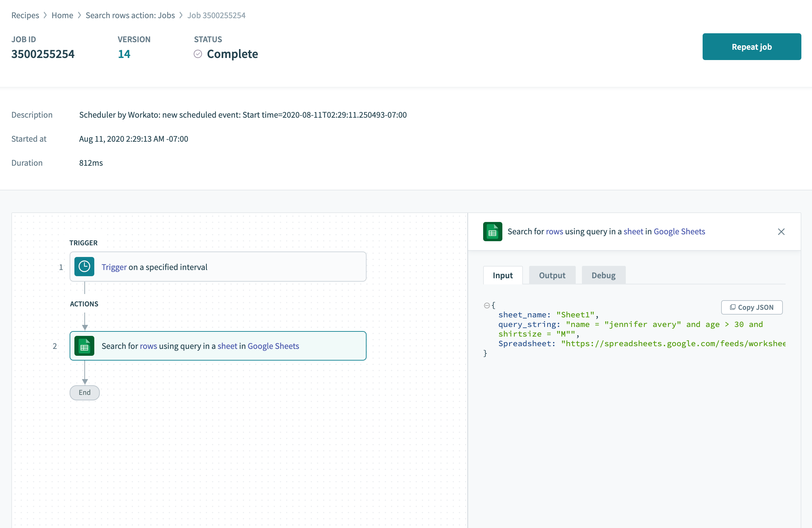Open the Recipes breadcrumb page

point(25,15)
